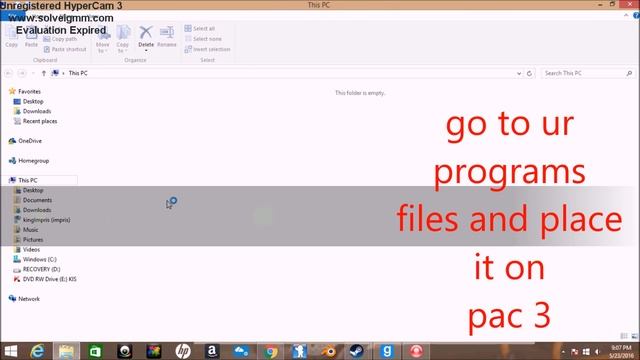The height and width of the screenshot is (360, 640).
Task: Select This PC tree node
Action: [x=23, y=180]
